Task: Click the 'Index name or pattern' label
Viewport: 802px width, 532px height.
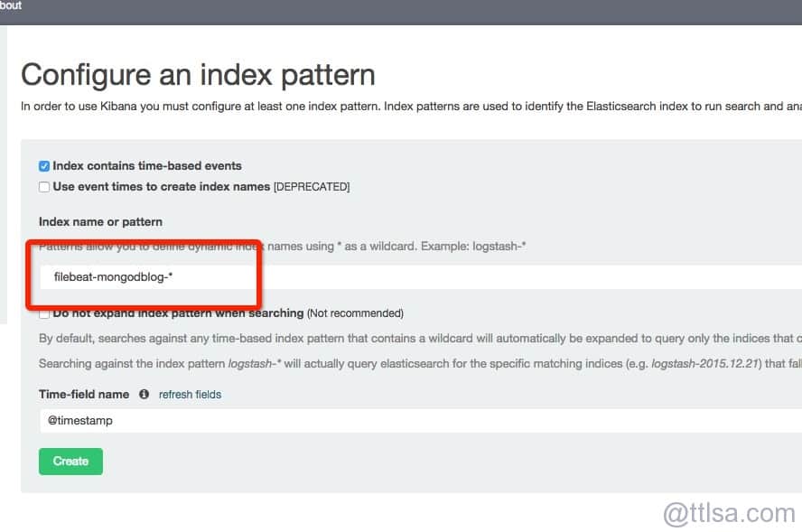Action: click(100, 222)
